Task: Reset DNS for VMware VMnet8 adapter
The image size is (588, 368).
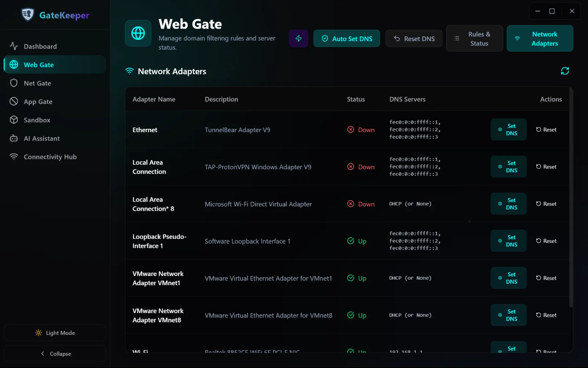Action: pyautogui.click(x=546, y=315)
